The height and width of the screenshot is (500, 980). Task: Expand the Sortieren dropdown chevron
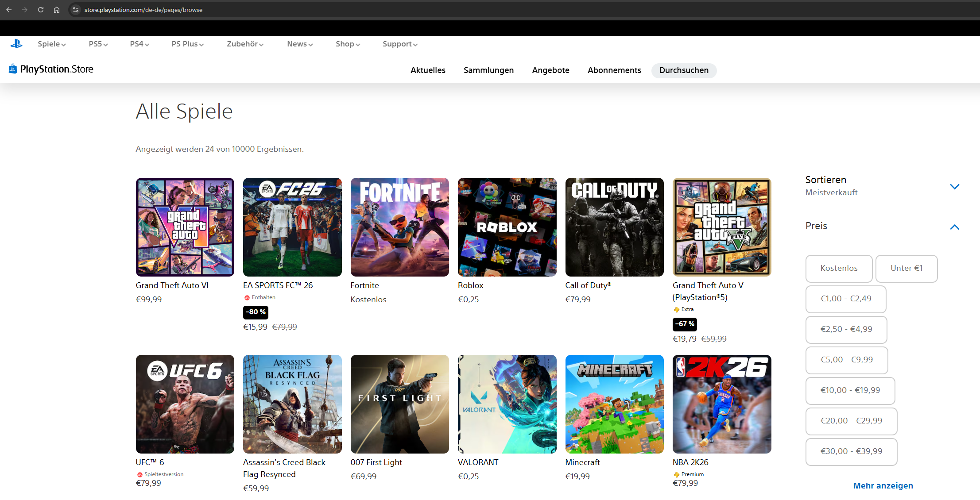[x=955, y=187]
